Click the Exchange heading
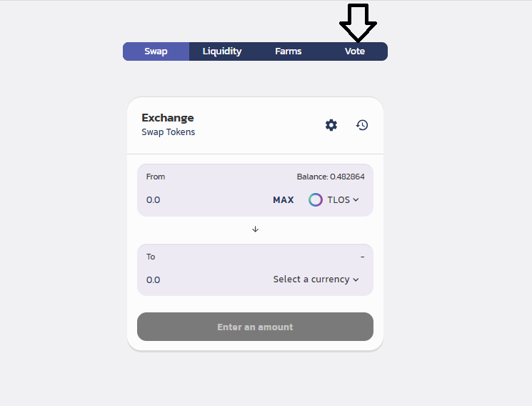 point(168,118)
